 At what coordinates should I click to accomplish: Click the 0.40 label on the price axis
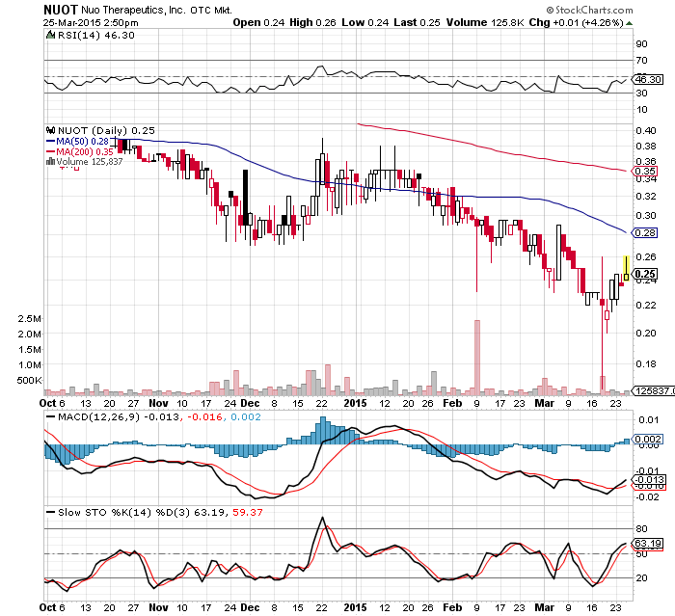tap(646, 130)
